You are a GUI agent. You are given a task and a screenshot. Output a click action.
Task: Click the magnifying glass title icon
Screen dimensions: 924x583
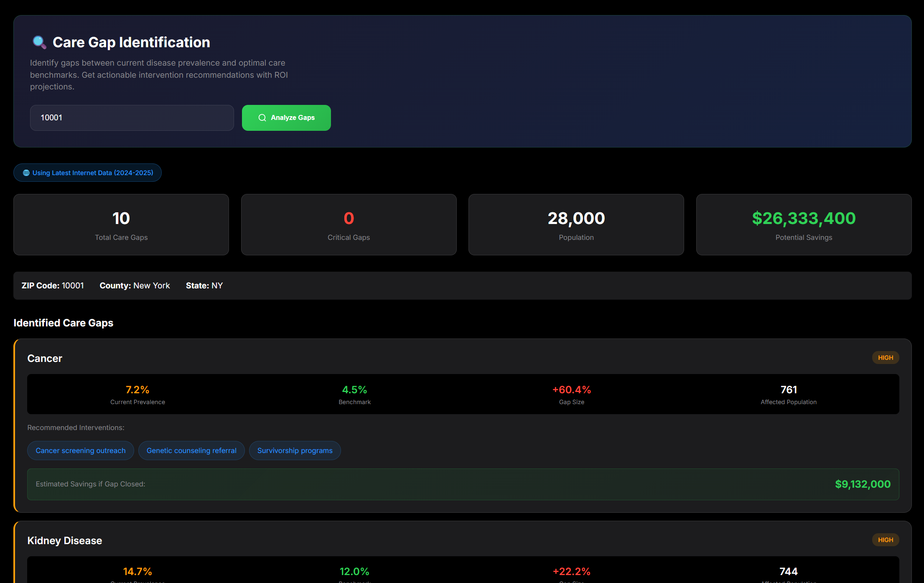coord(39,42)
